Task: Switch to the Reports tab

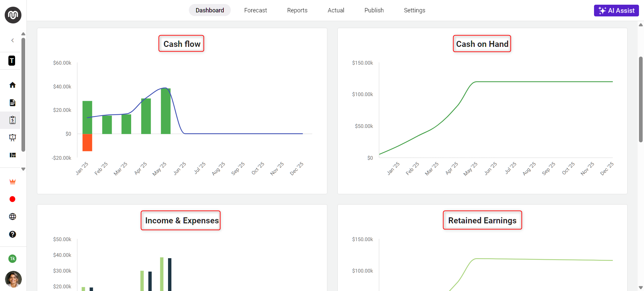Action: (297, 10)
